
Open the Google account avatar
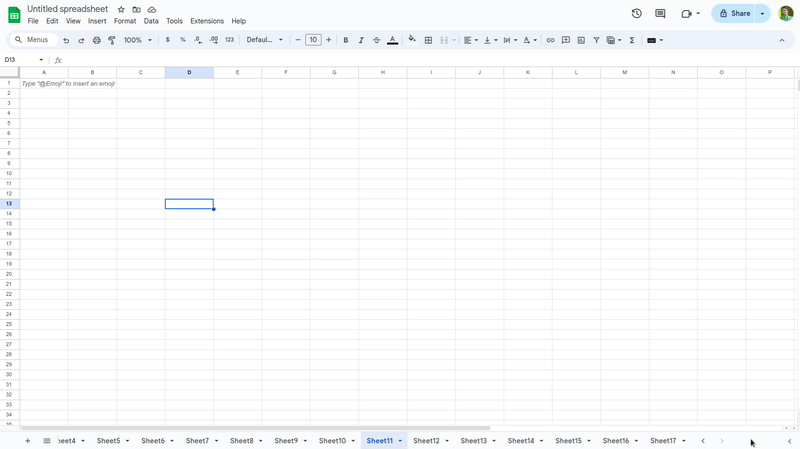(x=786, y=14)
